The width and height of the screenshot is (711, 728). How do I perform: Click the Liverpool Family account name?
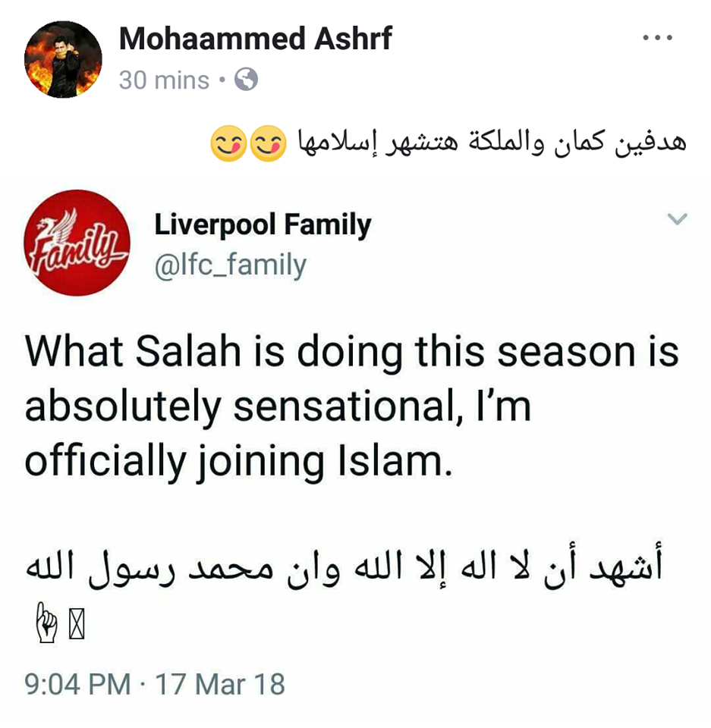click(x=263, y=225)
